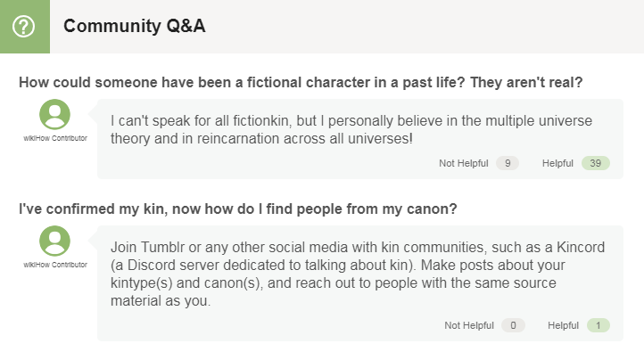This screenshot has height=360, width=644.
Task: Click the first answer's speech bubble box
Action: 360,139
